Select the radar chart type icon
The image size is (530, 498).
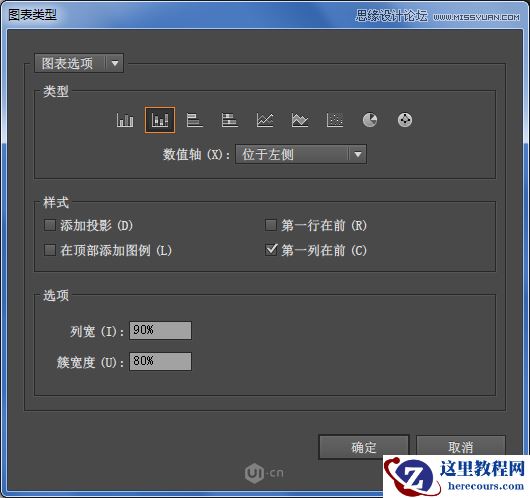pos(405,120)
